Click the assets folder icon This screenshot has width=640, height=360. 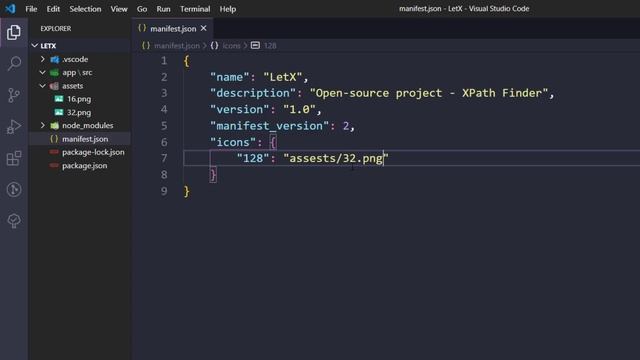(54, 86)
